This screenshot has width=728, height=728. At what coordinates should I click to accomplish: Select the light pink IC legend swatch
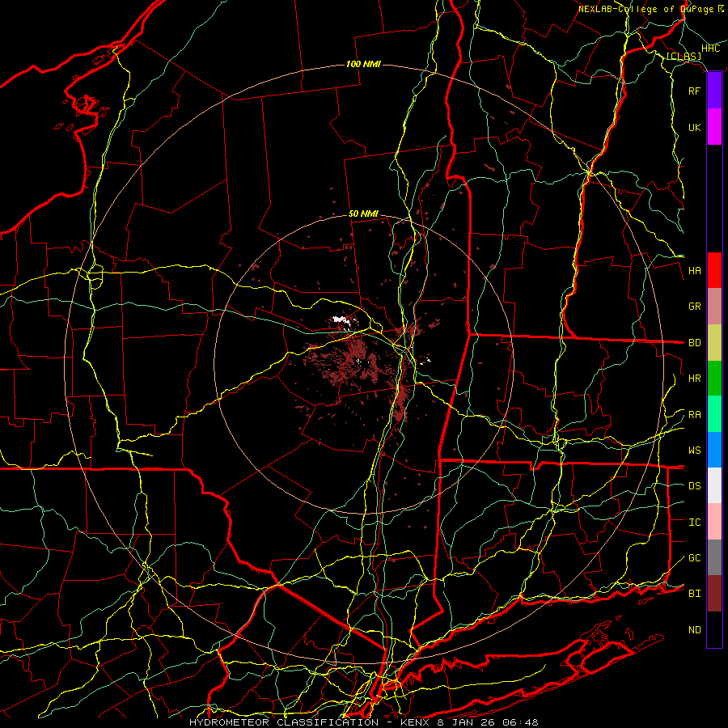714,522
